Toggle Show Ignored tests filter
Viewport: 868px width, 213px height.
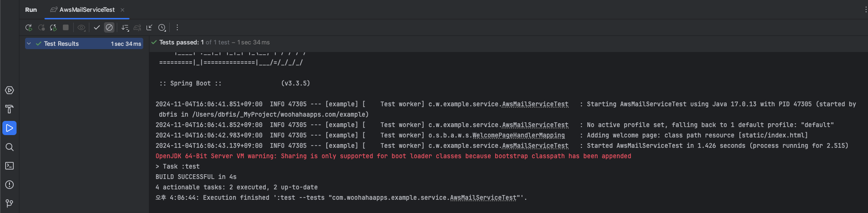point(109,28)
